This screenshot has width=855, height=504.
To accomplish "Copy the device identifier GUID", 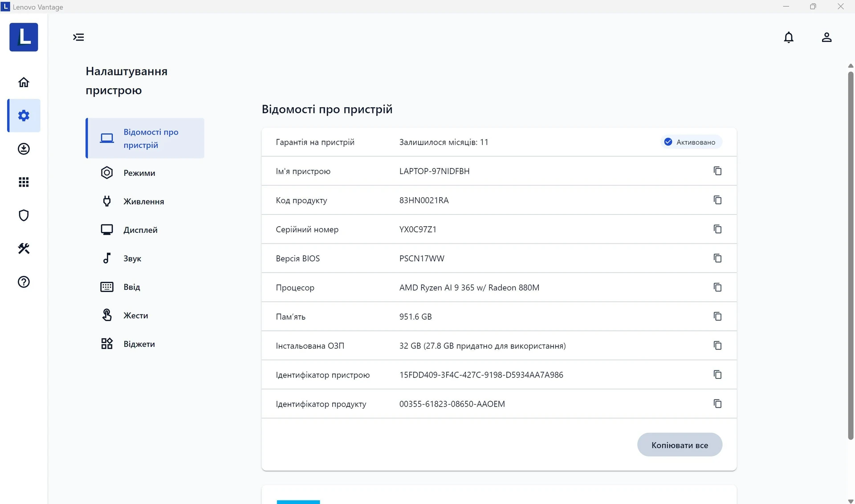I will [x=717, y=374].
